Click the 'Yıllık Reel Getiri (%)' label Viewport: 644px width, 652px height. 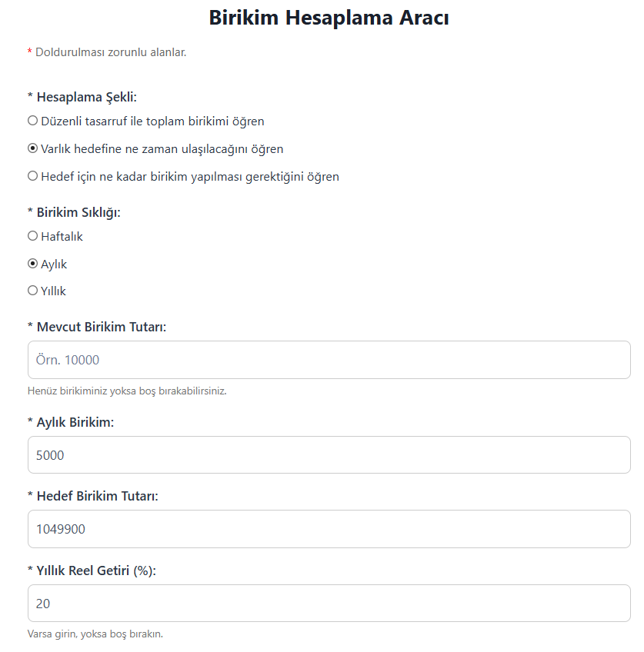95,570
